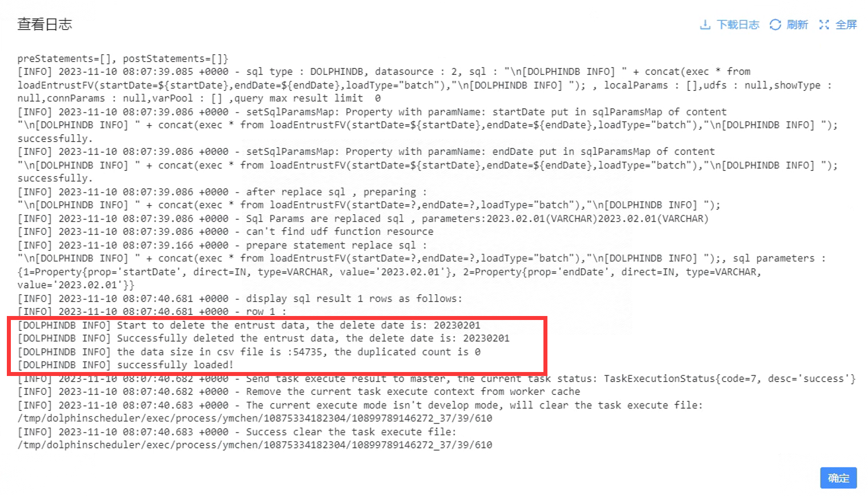The width and height of the screenshot is (868, 496).
Task: Click the 查看日志 dialog title
Action: [45, 24]
